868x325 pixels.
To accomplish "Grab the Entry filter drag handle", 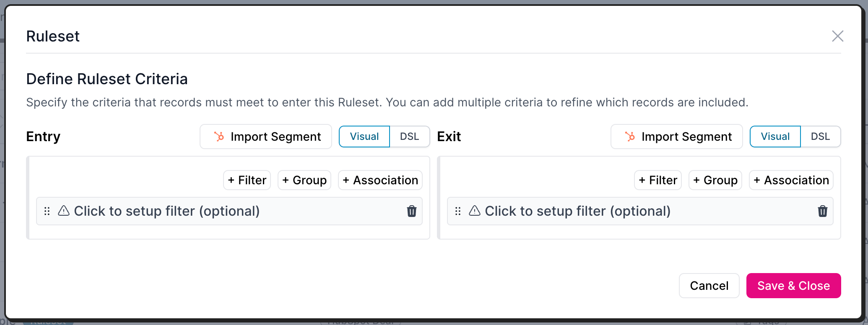I will (x=47, y=211).
